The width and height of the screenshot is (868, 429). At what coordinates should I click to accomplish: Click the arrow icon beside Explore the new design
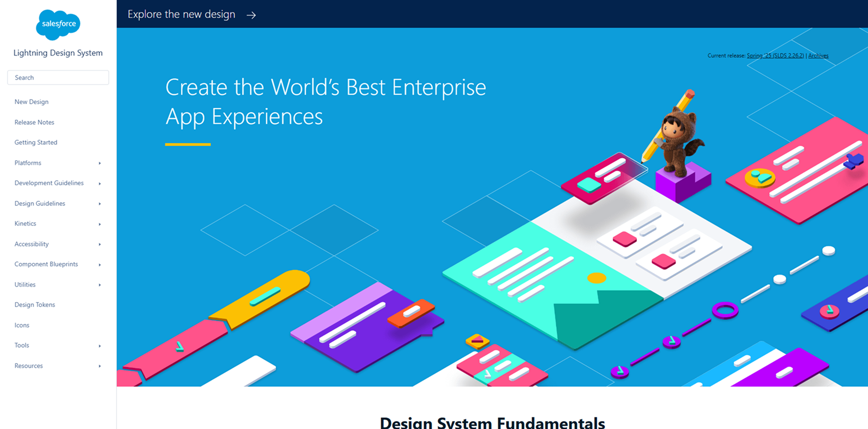coord(251,15)
